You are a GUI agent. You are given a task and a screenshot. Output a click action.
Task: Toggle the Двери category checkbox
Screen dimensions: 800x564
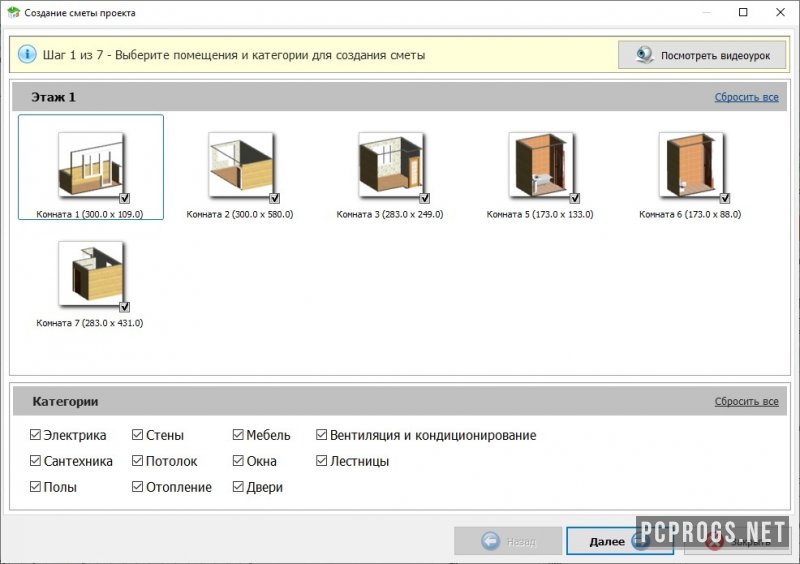tap(238, 487)
